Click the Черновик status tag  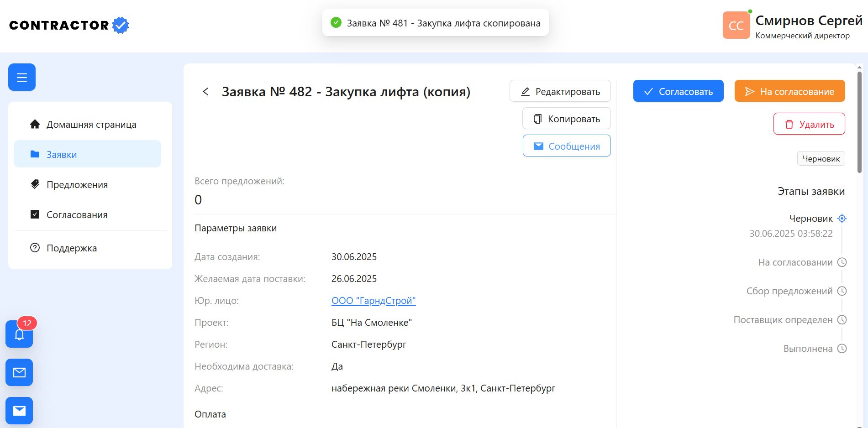coord(821,159)
